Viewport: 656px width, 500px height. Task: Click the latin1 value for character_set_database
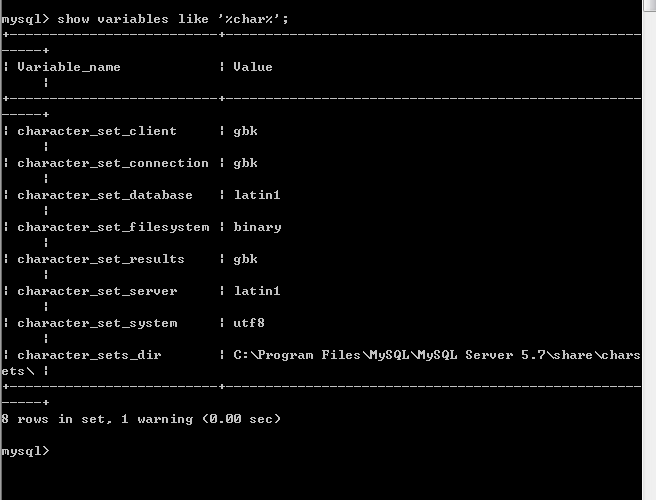256,195
